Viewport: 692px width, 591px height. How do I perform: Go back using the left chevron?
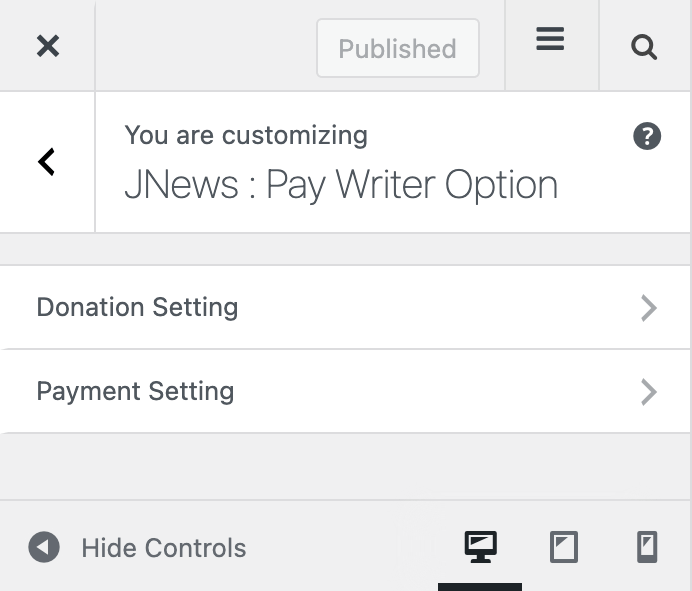tap(46, 162)
